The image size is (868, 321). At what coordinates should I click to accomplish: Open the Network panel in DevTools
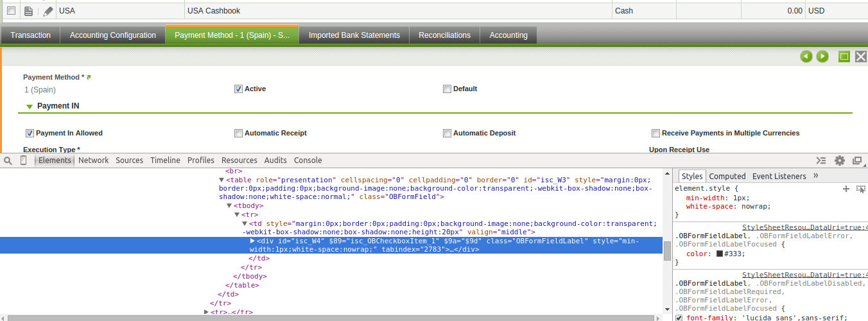(94, 160)
